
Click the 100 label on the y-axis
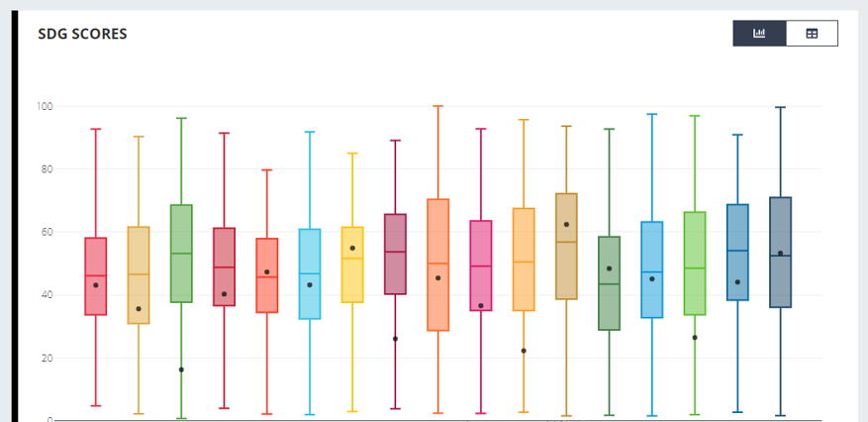[45, 106]
